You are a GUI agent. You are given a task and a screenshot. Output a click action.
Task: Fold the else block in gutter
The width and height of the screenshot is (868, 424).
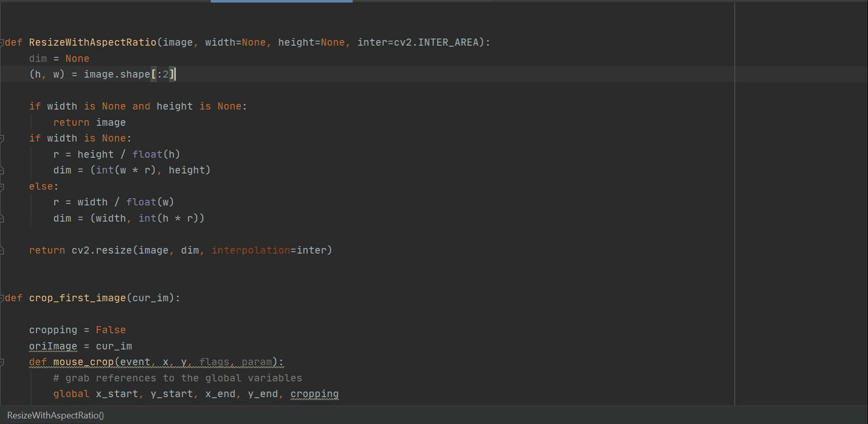pos(2,187)
